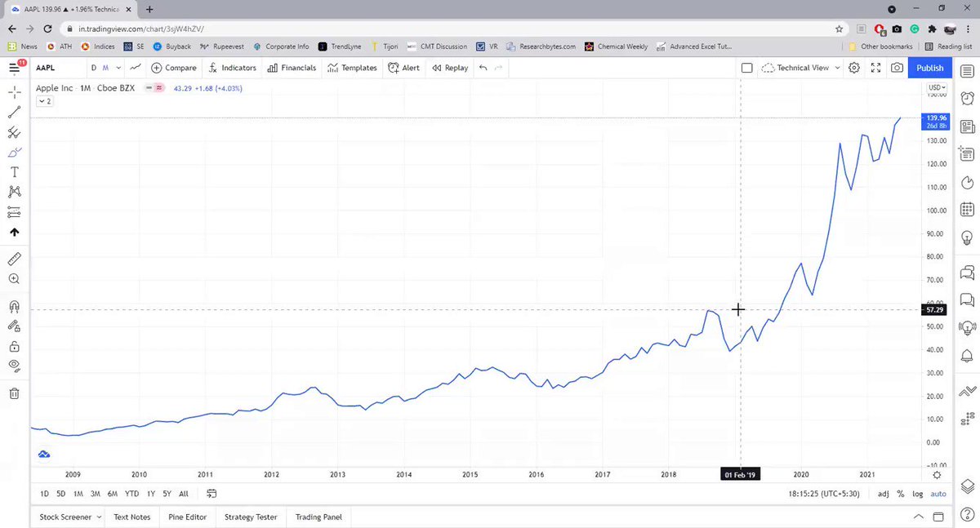Open the Alerts clock panel
The image size is (980, 528).
(x=968, y=97)
